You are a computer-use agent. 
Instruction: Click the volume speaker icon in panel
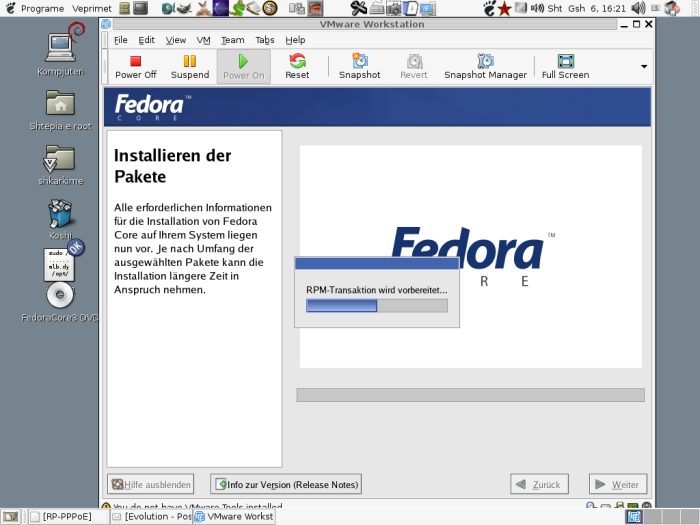638,8
